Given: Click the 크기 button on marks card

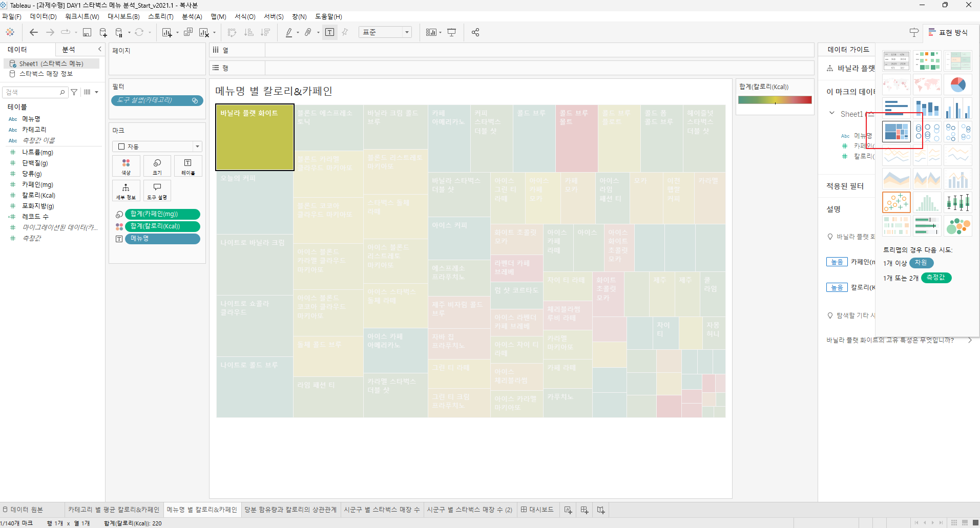Looking at the screenshot, I should [x=157, y=167].
